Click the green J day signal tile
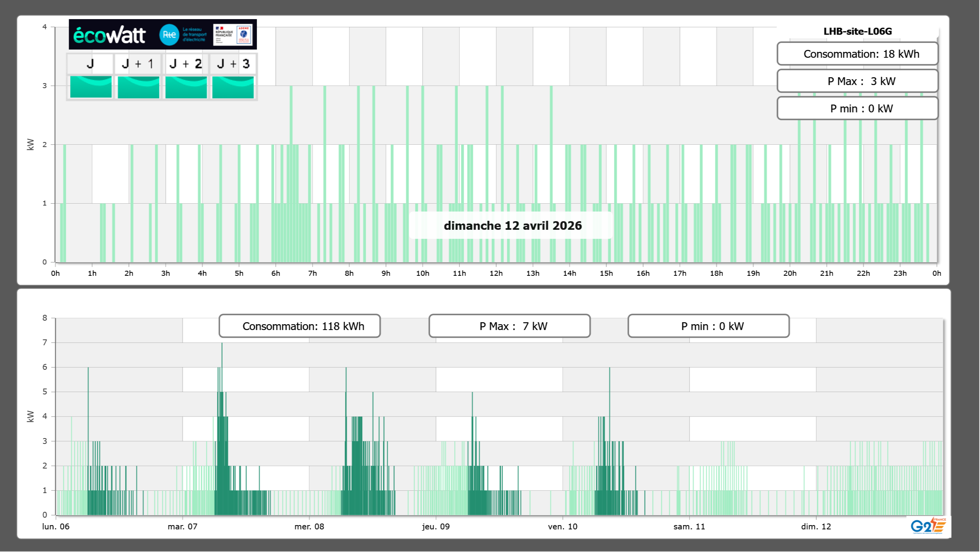Image resolution: width=980 pixels, height=552 pixels. pos(91,87)
